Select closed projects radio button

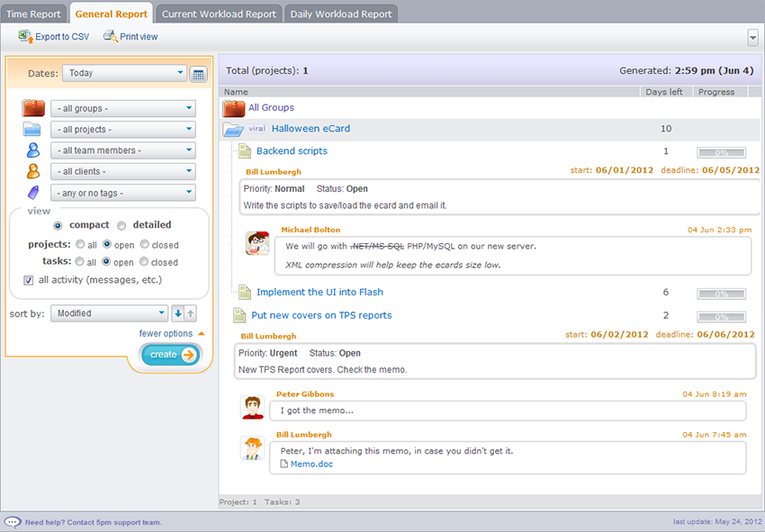click(x=144, y=244)
